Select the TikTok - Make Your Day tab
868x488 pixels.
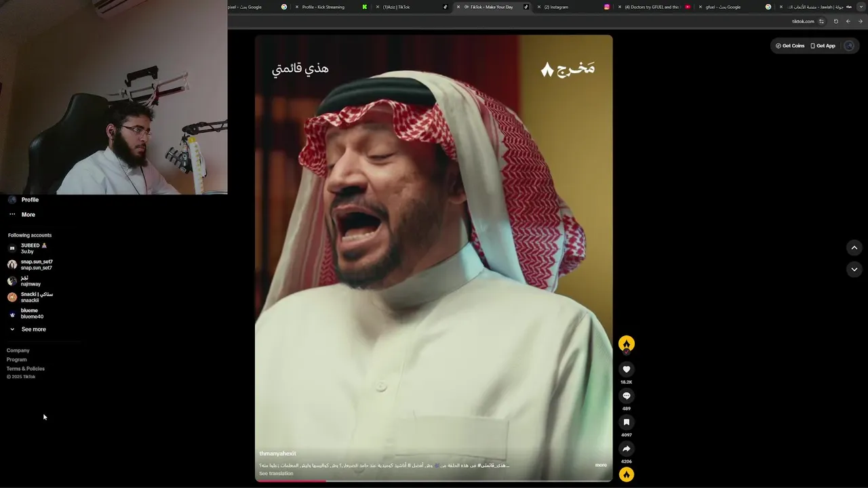coord(492,7)
